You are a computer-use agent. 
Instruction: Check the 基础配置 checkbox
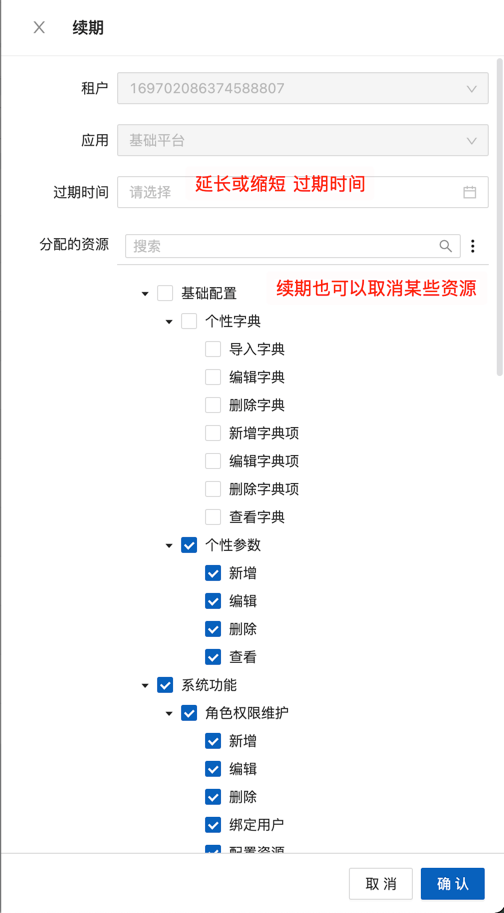coord(165,293)
